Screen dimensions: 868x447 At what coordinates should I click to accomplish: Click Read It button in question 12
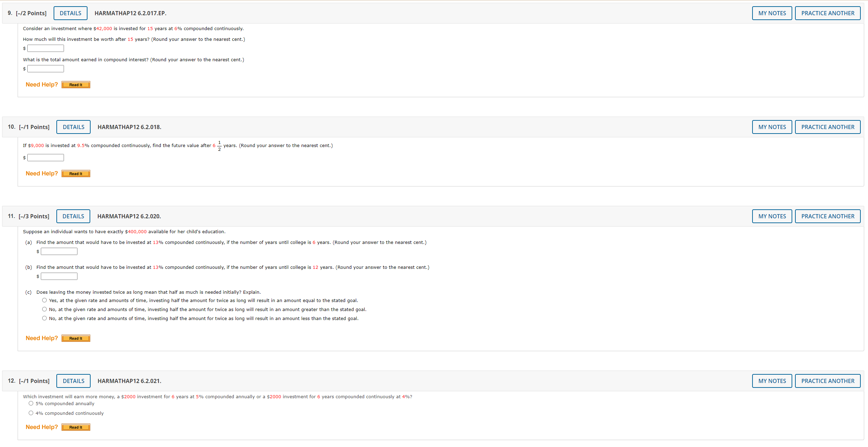[x=76, y=427]
